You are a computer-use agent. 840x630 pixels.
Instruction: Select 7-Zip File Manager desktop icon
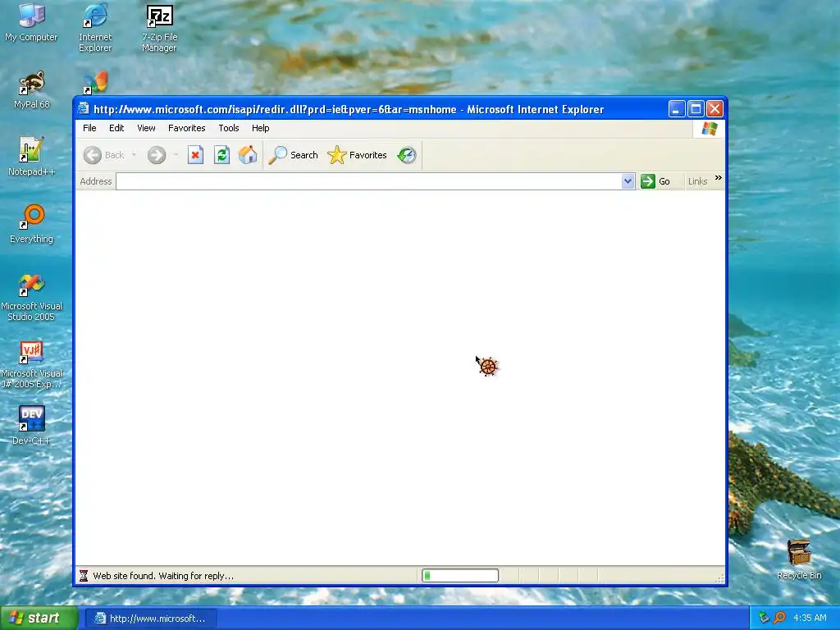point(159,28)
